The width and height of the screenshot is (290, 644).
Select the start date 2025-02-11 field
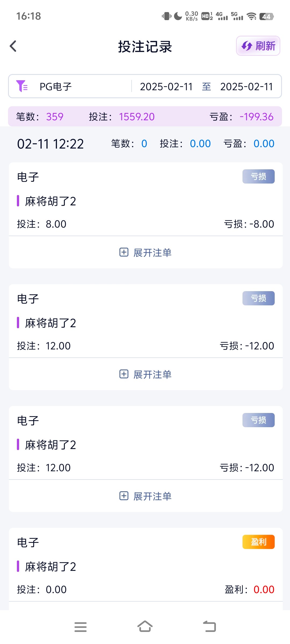166,87
